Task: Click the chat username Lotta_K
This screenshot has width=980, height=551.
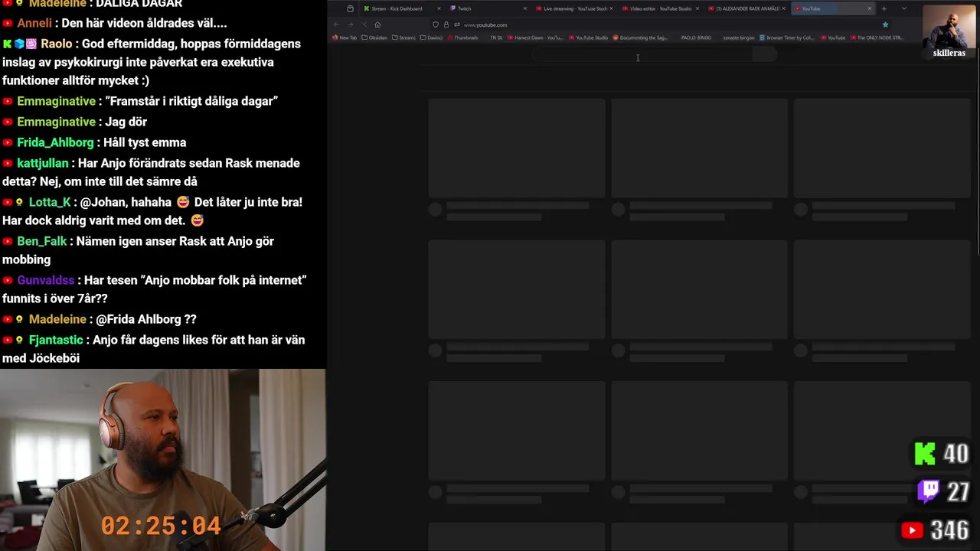Action: click(50, 202)
